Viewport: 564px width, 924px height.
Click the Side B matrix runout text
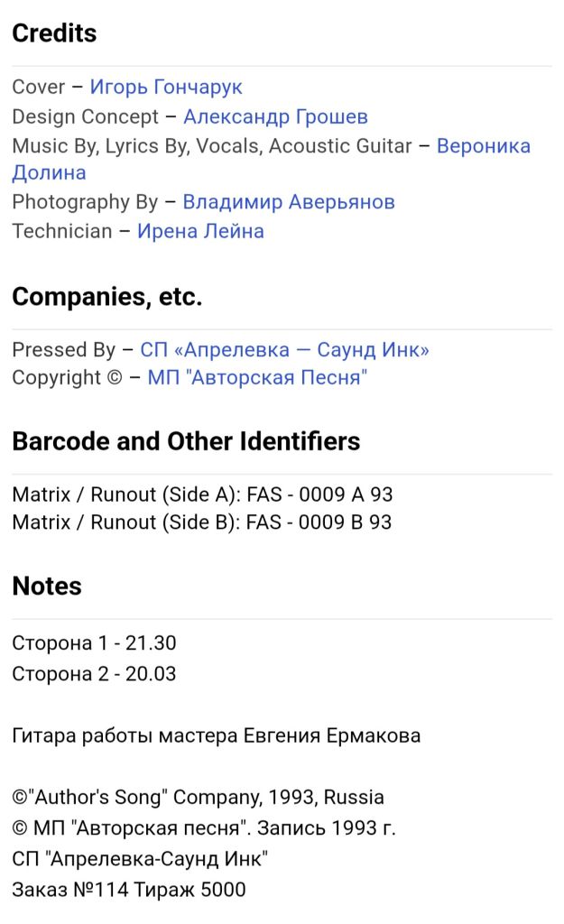[x=201, y=522]
